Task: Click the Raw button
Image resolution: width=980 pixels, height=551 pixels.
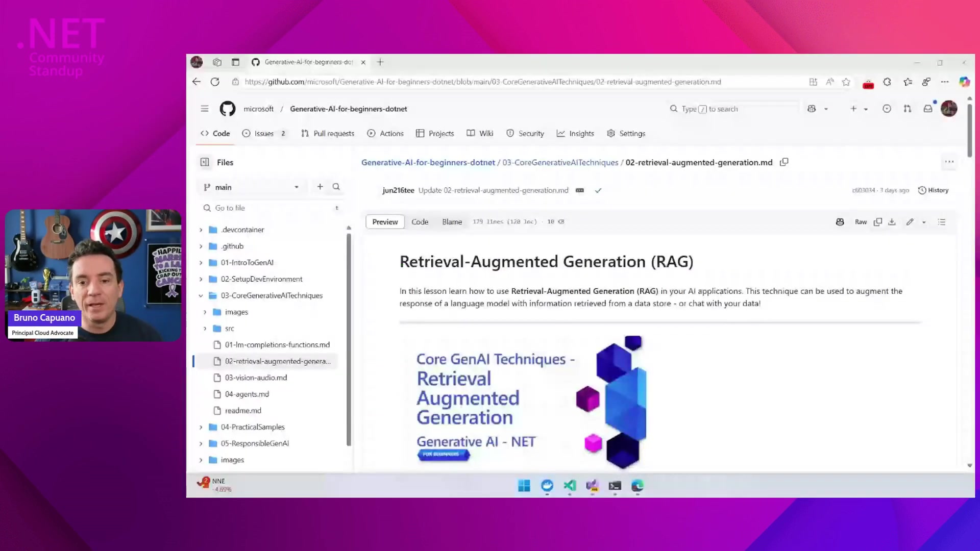Action: pos(861,222)
